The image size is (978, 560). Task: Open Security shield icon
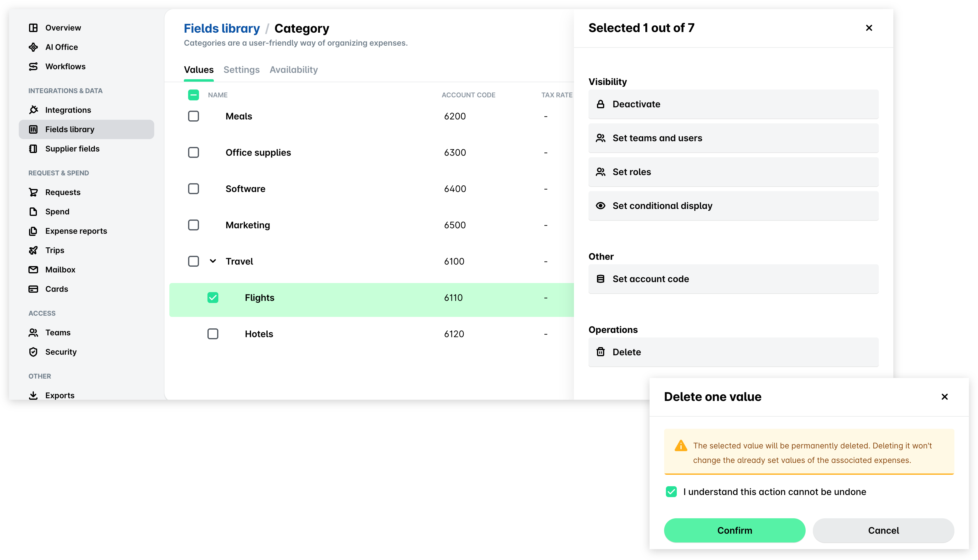click(x=34, y=352)
